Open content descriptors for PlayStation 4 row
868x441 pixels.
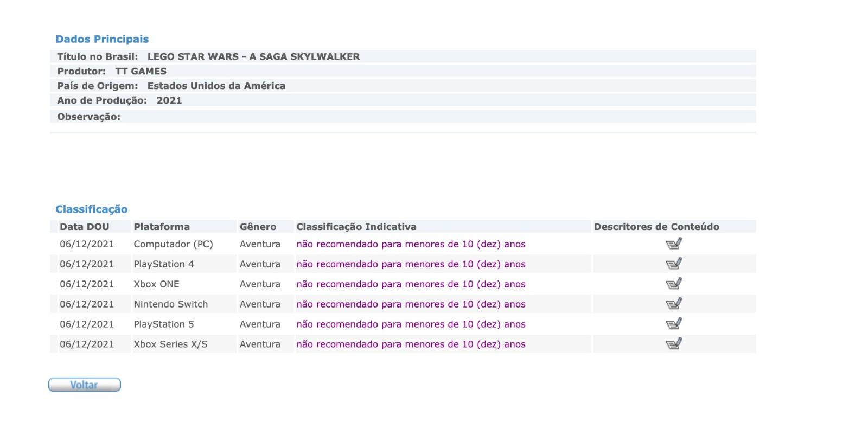click(x=674, y=264)
